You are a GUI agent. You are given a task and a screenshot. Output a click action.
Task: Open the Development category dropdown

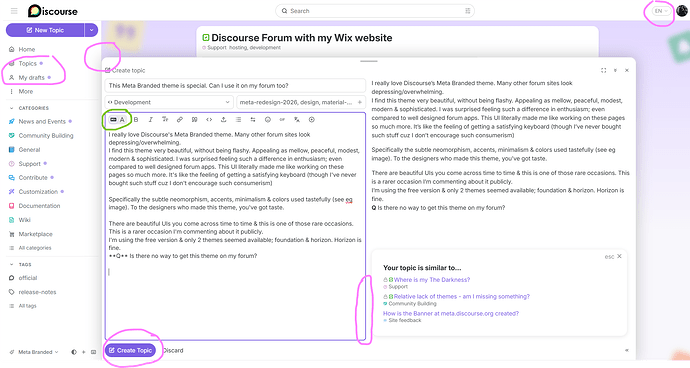[169, 102]
